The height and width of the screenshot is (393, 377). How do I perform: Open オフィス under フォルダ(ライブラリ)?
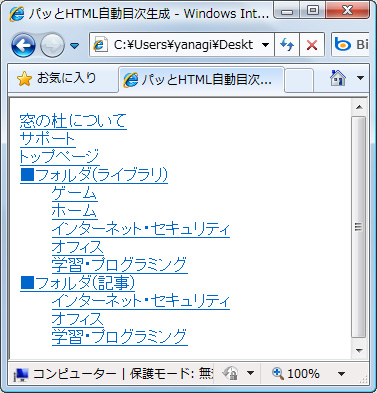pyautogui.click(x=77, y=247)
